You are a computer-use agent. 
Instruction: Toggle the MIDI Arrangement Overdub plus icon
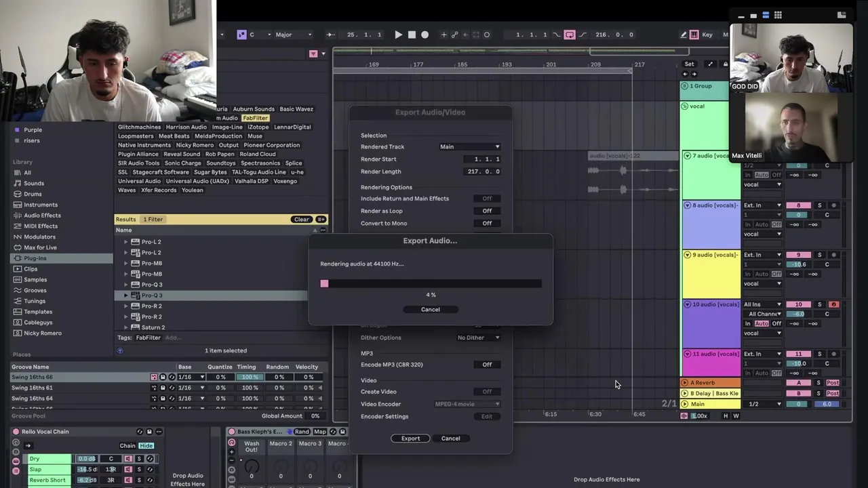tap(444, 35)
